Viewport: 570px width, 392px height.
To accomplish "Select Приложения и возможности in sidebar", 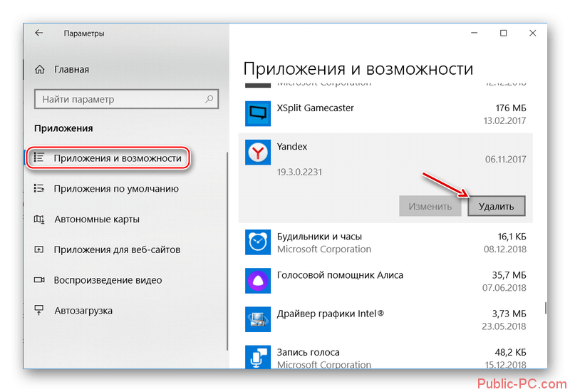I will 118,158.
